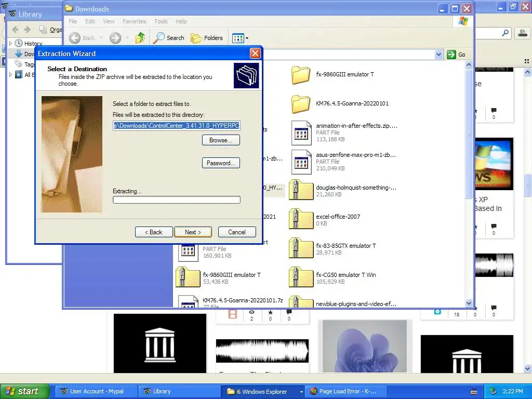The width and height of the screenshot is (532, 399).
Task: Open the File menu
Action: 73,21
